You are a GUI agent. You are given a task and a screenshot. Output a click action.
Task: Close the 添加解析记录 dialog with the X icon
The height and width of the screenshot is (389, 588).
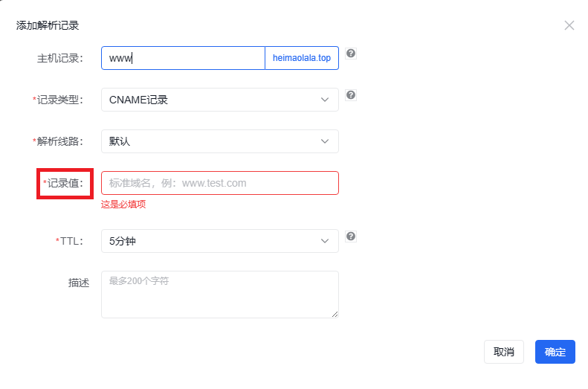click(x=569, y=25)
